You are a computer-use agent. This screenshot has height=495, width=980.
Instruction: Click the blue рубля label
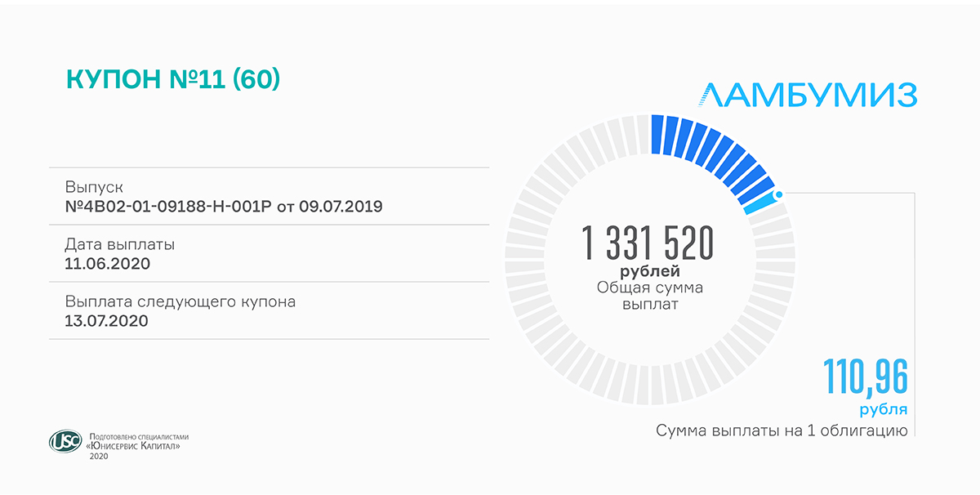coord(883,410)
